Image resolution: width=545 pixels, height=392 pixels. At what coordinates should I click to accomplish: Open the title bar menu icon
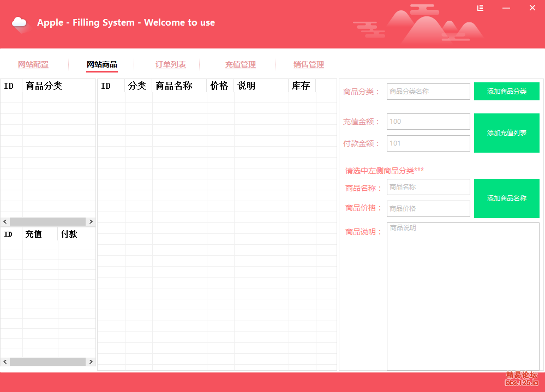(480, 8)
